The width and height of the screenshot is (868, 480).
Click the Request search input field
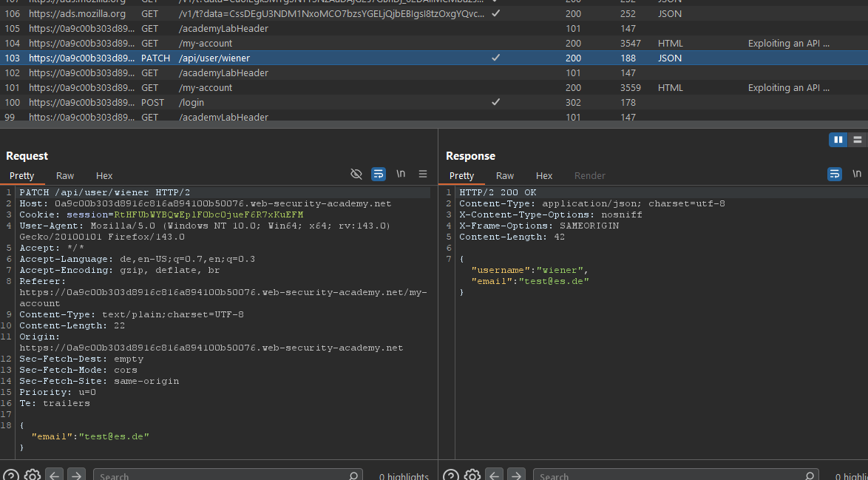pyautogui.click(x=222, y=476)
